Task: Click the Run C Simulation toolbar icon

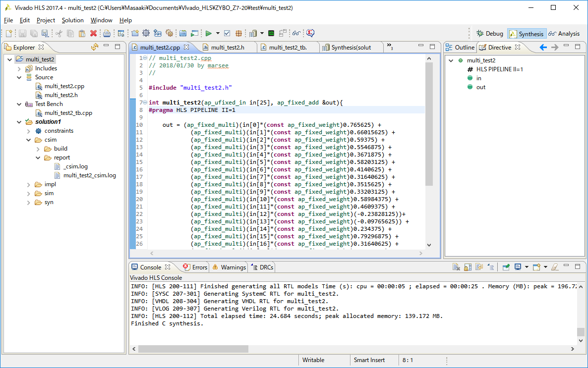Action: (x=195, y=33)
